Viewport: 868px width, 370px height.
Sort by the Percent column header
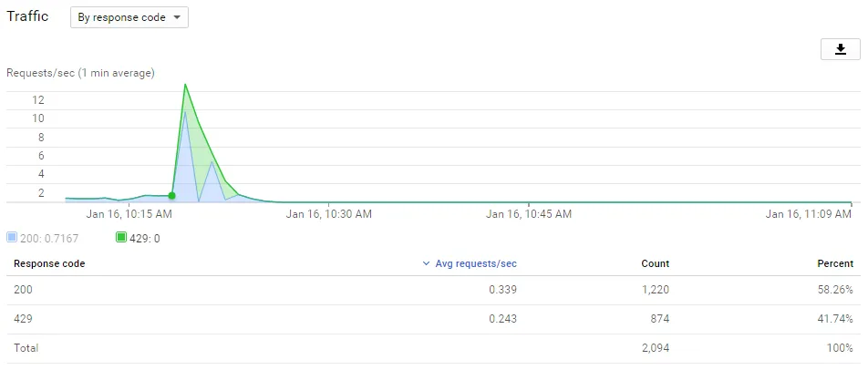point(835,263)
